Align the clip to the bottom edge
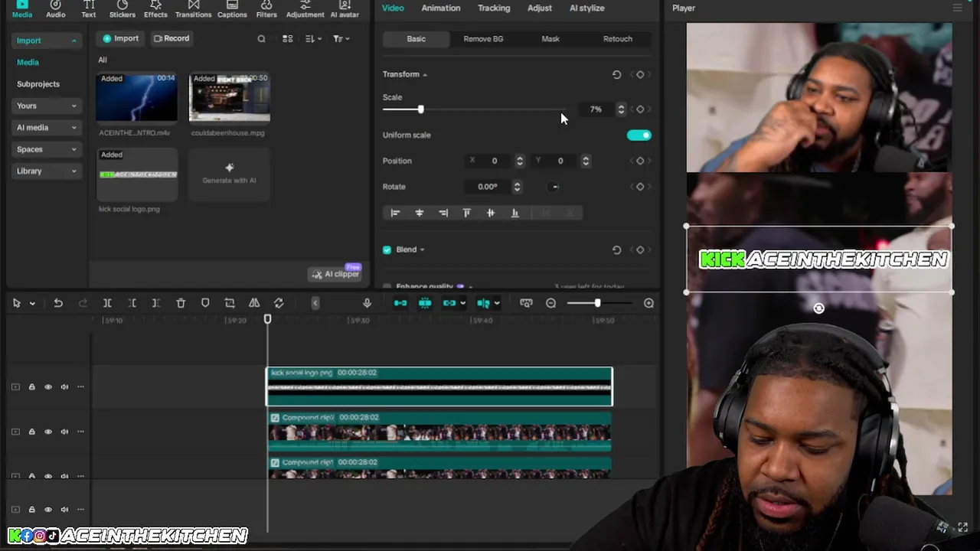 click(x=514, y=213)
